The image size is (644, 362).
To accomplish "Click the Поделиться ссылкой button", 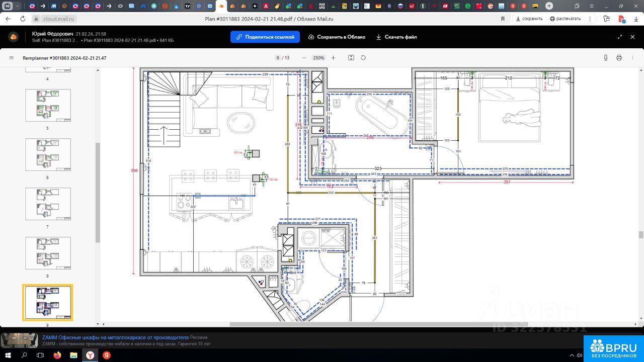I will coord(265,37).
